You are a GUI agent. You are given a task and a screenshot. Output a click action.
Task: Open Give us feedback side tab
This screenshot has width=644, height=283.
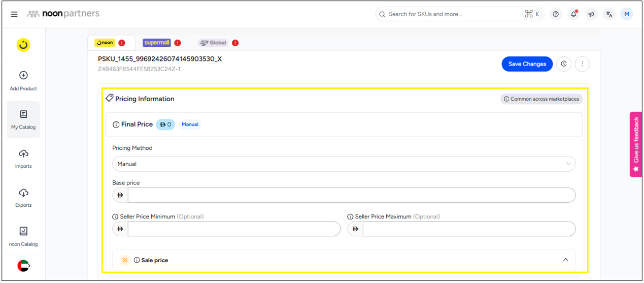pos(636,144)
